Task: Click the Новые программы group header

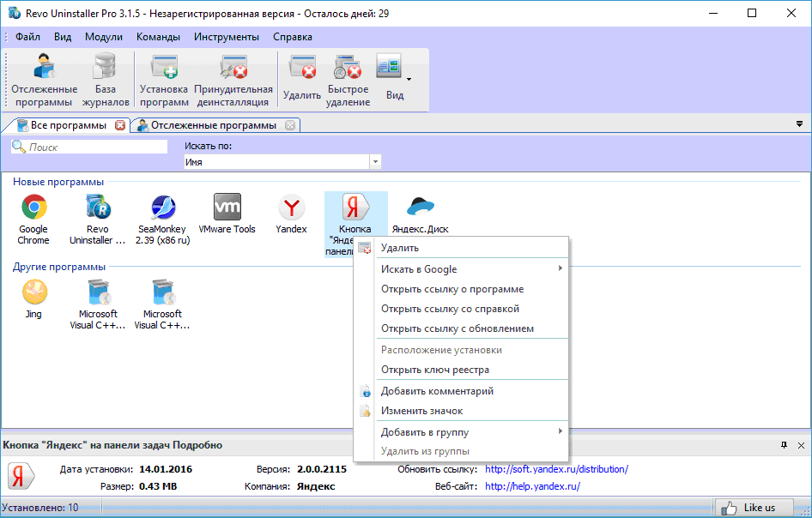Action: (x=58, y=182)
